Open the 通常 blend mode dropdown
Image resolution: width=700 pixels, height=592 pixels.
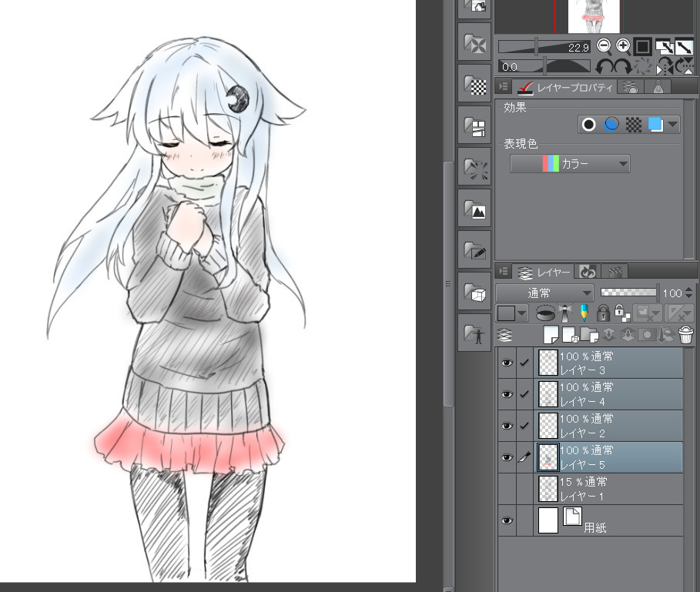click(x=544, y=293)
